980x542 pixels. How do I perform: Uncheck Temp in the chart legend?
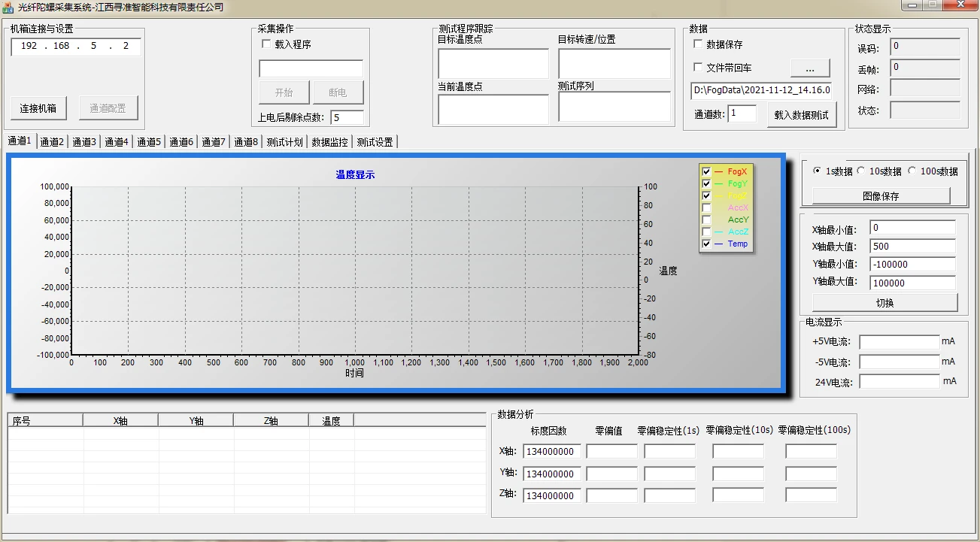[706, 244]
